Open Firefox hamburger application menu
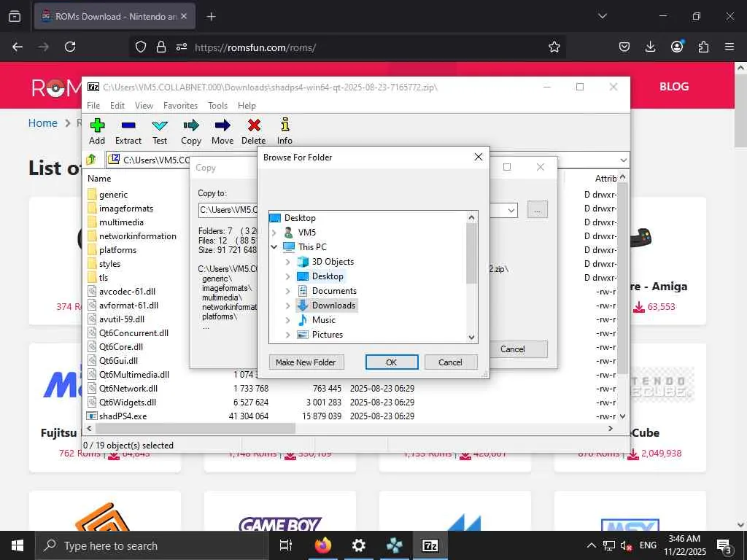 coord(729,47)
